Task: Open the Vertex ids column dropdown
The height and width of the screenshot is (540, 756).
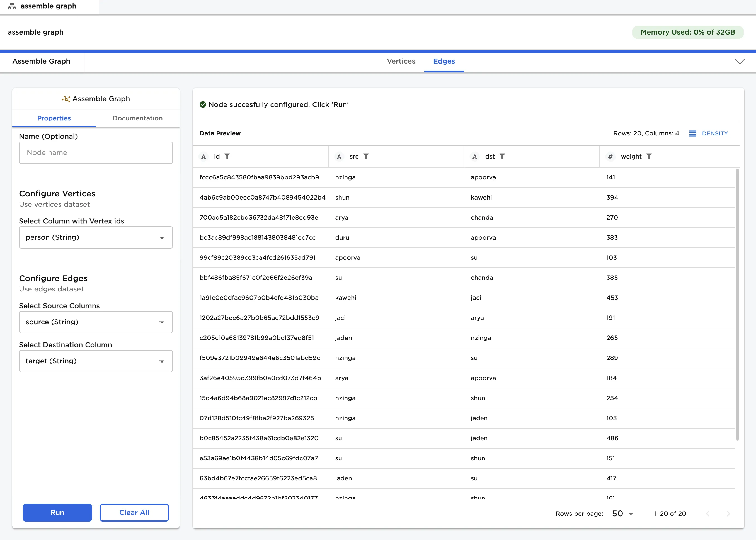Action: point(96,237)
